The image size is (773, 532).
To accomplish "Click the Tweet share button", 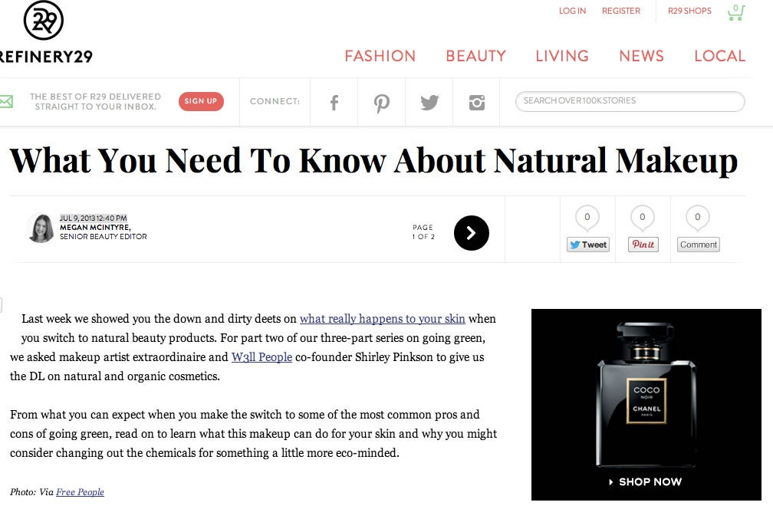I will (588, 245).
